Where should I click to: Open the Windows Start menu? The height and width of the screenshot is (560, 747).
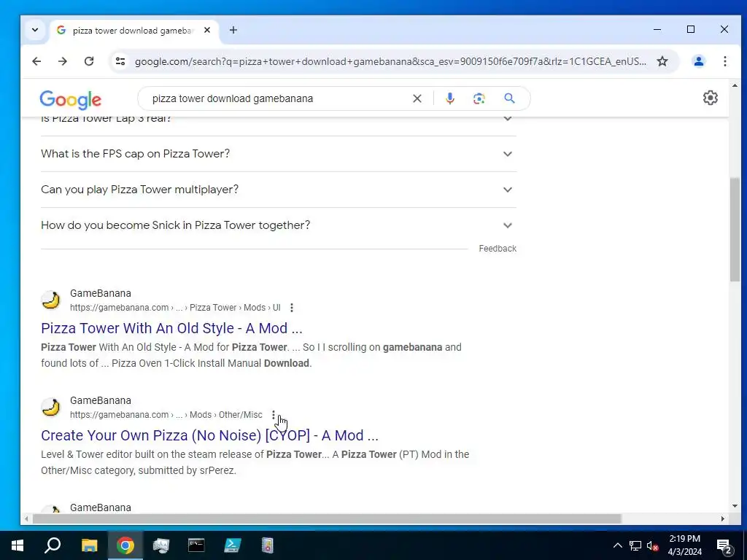(x=18, y=545)
